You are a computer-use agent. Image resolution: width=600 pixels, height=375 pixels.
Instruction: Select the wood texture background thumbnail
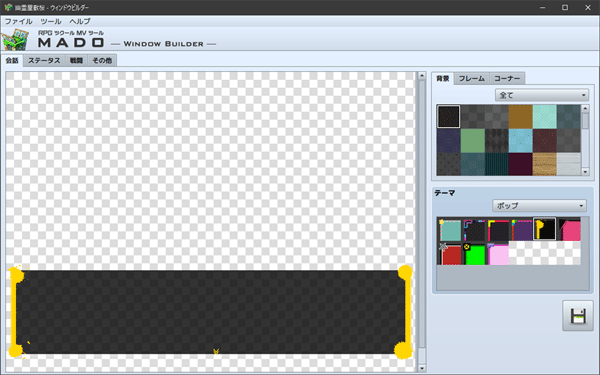coord(545,164)
